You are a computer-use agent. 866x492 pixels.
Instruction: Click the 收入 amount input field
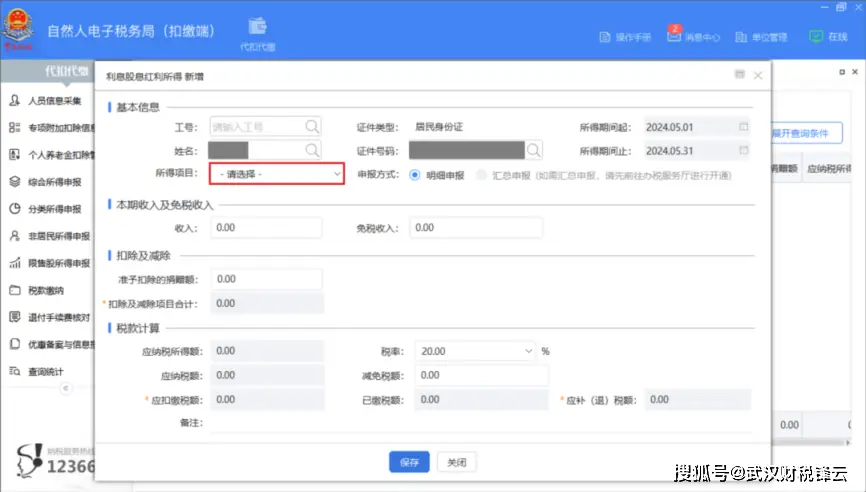(266, 228)
